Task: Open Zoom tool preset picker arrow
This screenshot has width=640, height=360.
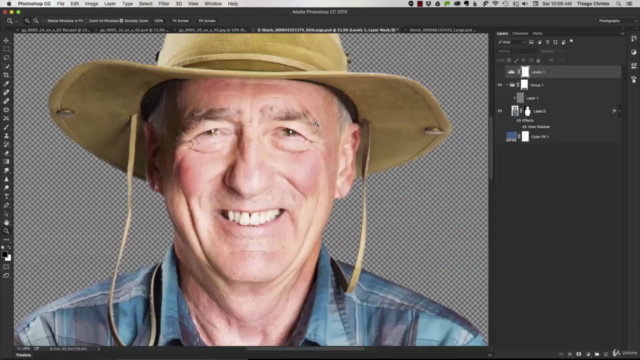Action: [16, 21]
